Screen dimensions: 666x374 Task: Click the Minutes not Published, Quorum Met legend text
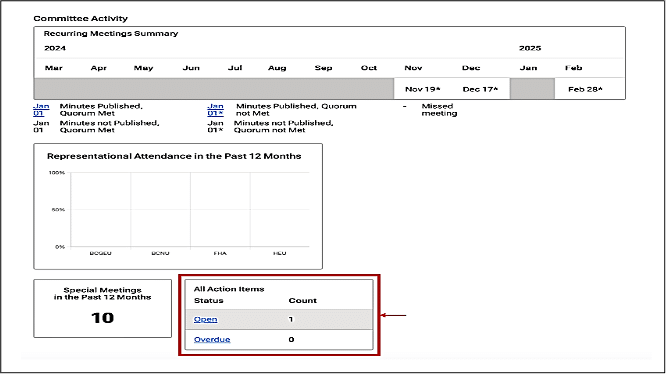(x=109, y=127)
